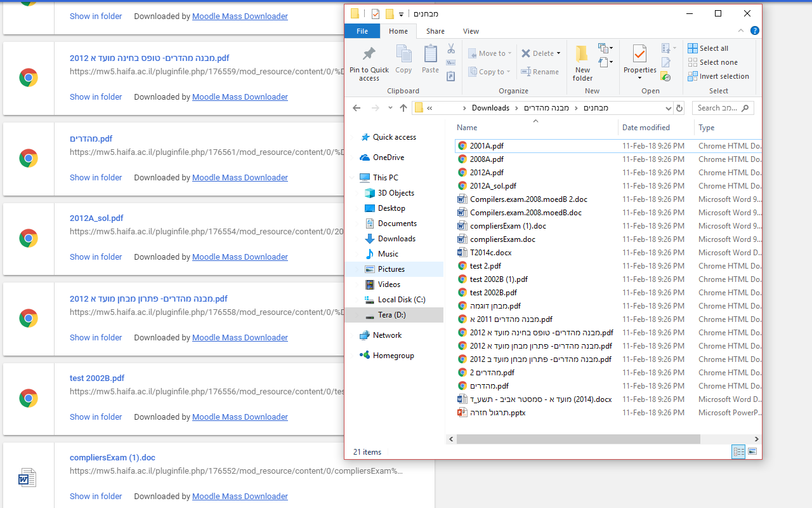The height and width of the screenshot is (508, 812).
Task: Click the Paste shortcut icon
Action: (x=451, y=76)
